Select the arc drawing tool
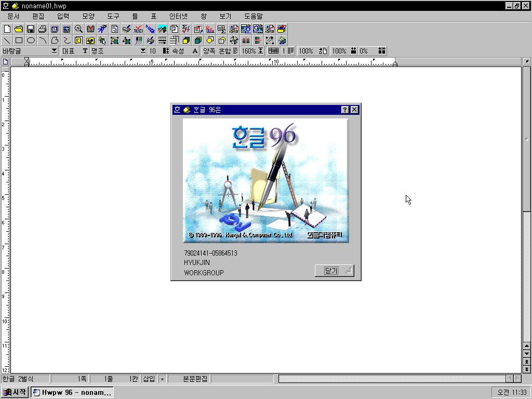532x399 pixels. click(x=43, y=41)
